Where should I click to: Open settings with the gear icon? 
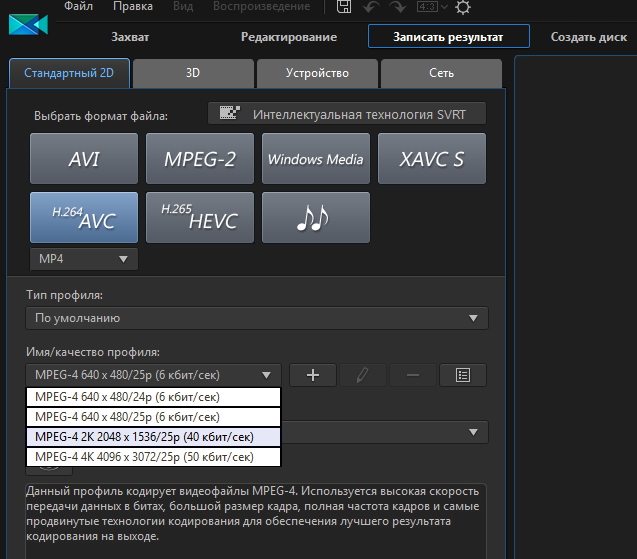click(x=463, y=8)
